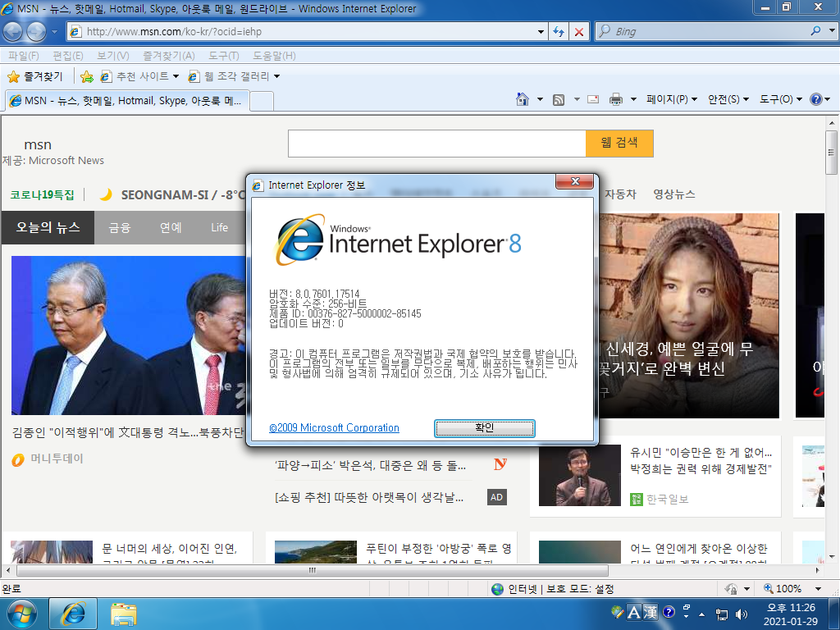Screen dimensions: 840x630
Task: Select the Life tab
Action: (219, 228)
